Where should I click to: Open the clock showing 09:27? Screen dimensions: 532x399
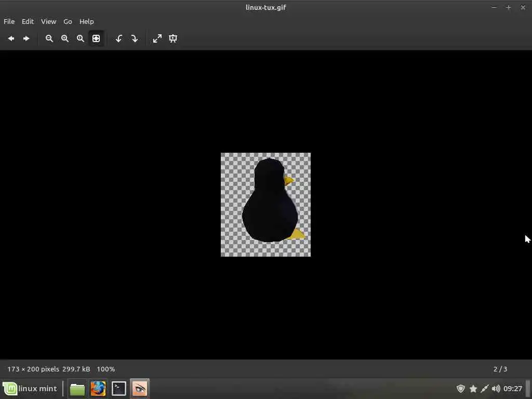(x=513, y=389)
